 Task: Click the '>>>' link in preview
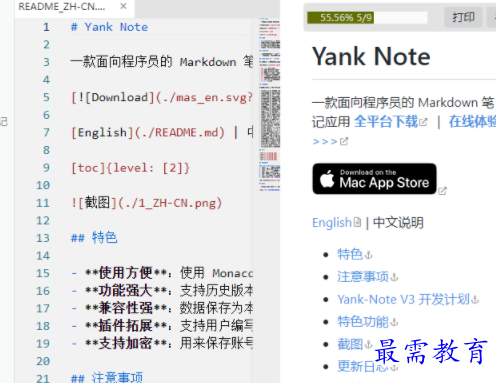(x=325, y=142)
